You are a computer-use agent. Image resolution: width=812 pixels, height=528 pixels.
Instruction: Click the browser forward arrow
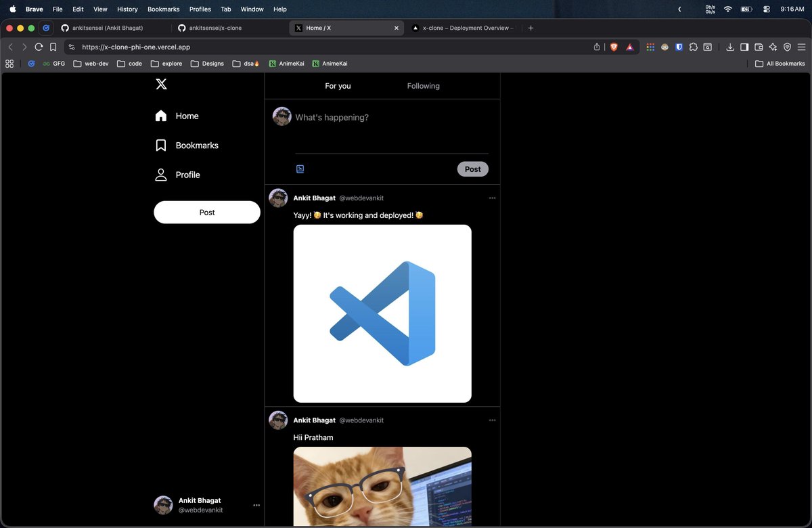(x=24, y=47)
